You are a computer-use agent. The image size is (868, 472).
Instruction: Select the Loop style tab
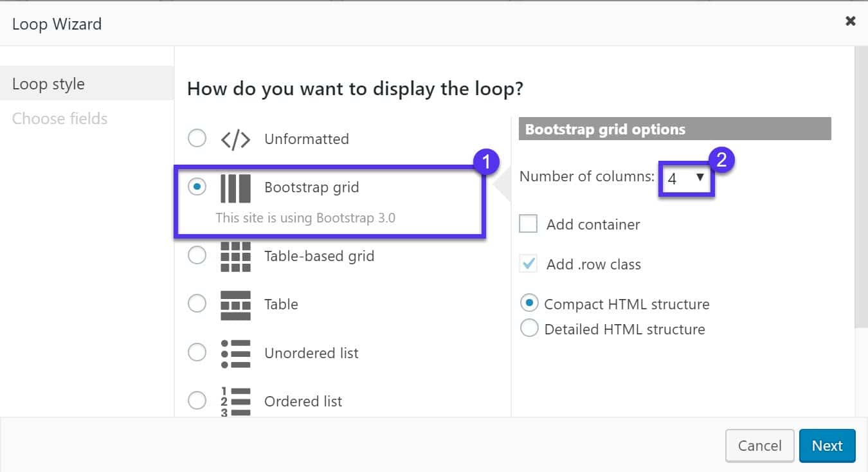48,83
